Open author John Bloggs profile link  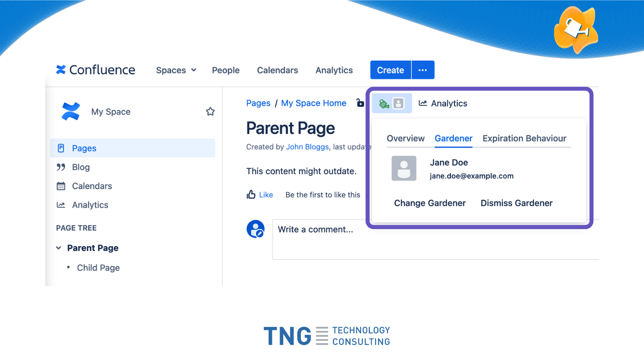307,147
